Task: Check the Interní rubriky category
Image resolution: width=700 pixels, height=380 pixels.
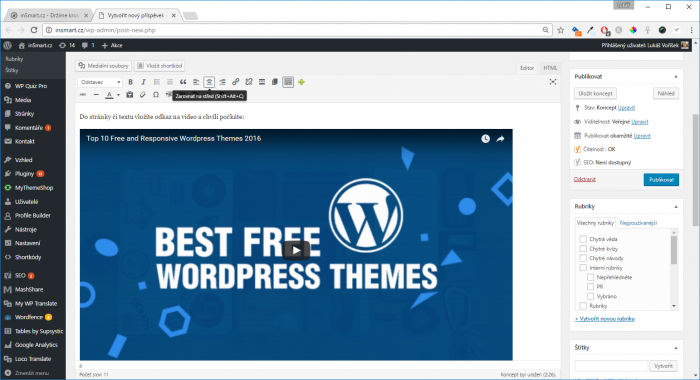Action: point(583,267)
